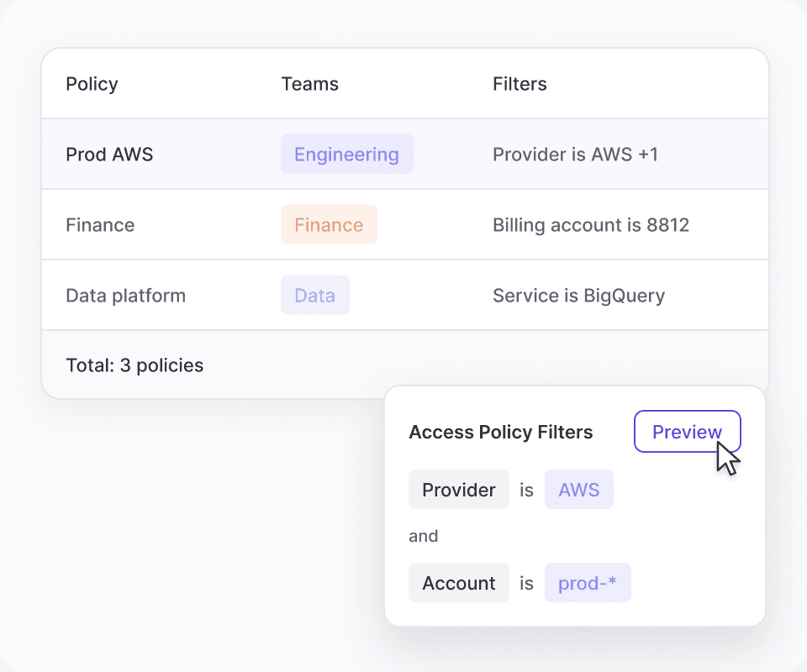The height and width of the screenshot is (672, 807).
Task: Select the Engineering team tag
Action: [x=347, y=155]
